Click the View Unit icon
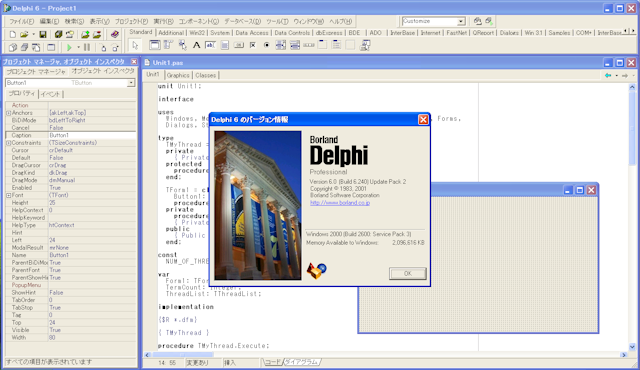 click(12, 47)
